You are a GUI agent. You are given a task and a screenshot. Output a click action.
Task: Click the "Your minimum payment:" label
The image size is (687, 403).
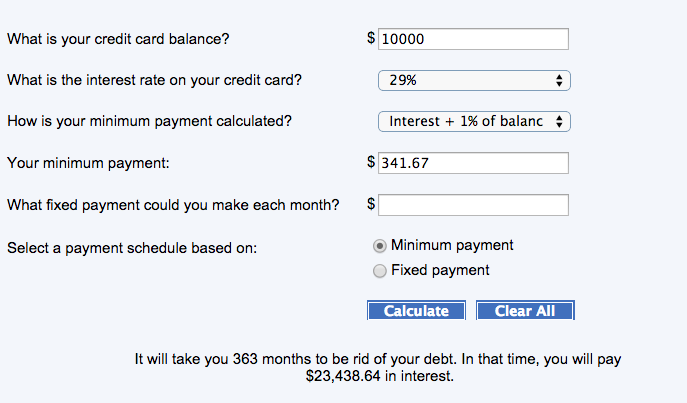(89, 163)
